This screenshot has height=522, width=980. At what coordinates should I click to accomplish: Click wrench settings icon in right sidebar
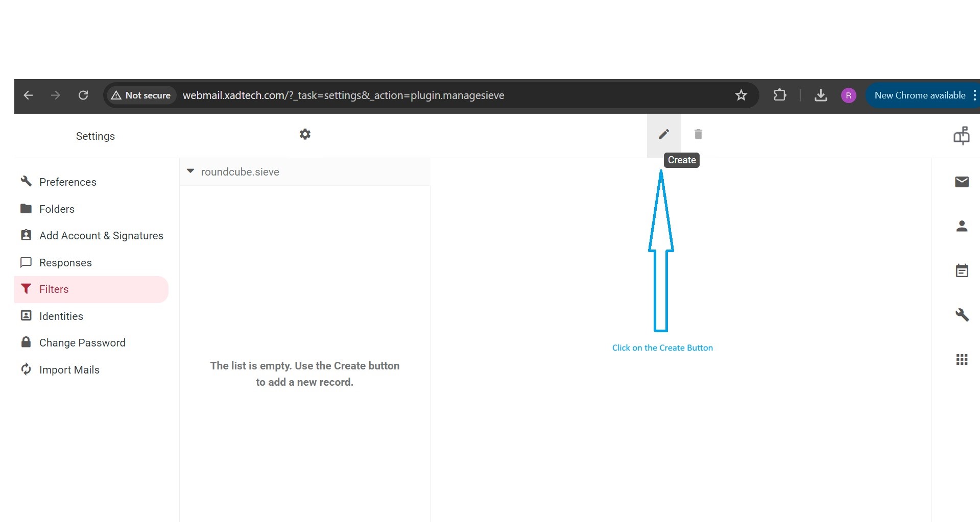coord(962,315)
